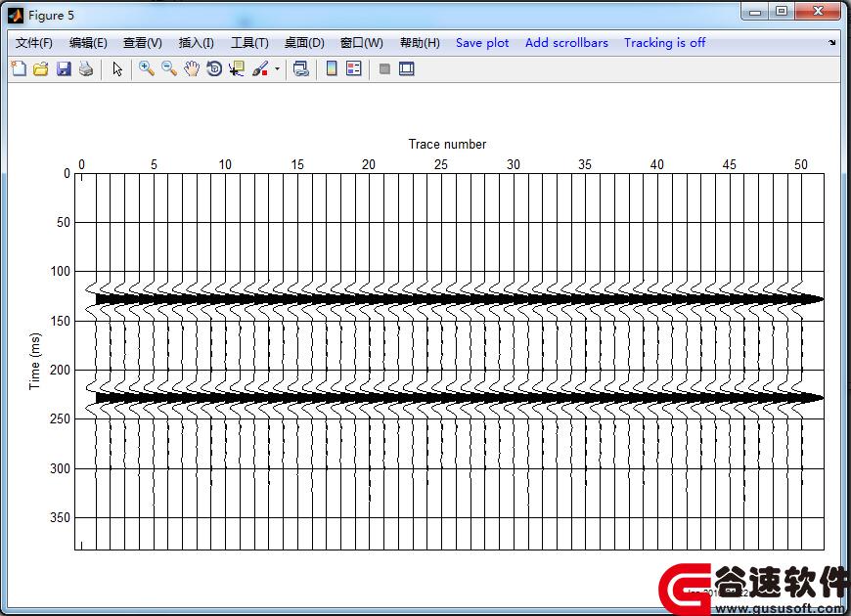Insert a colorbar using the toolbar icon
The image size is (851, 616).
point(332,68)
